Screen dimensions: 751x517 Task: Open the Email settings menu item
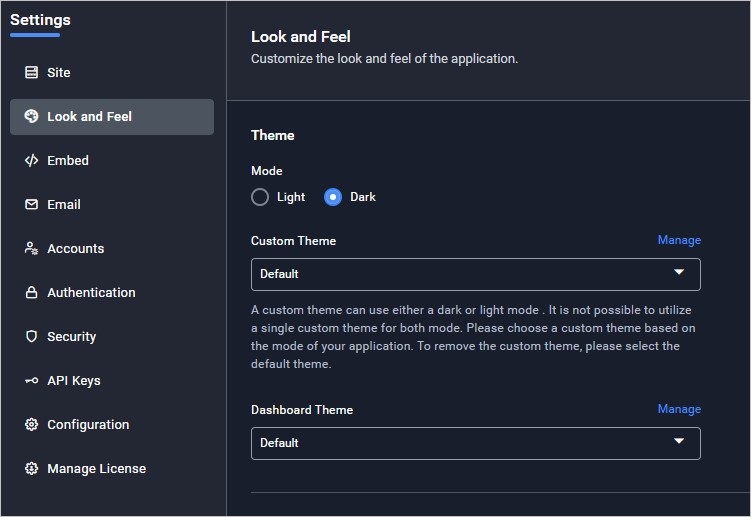point(64,205)
